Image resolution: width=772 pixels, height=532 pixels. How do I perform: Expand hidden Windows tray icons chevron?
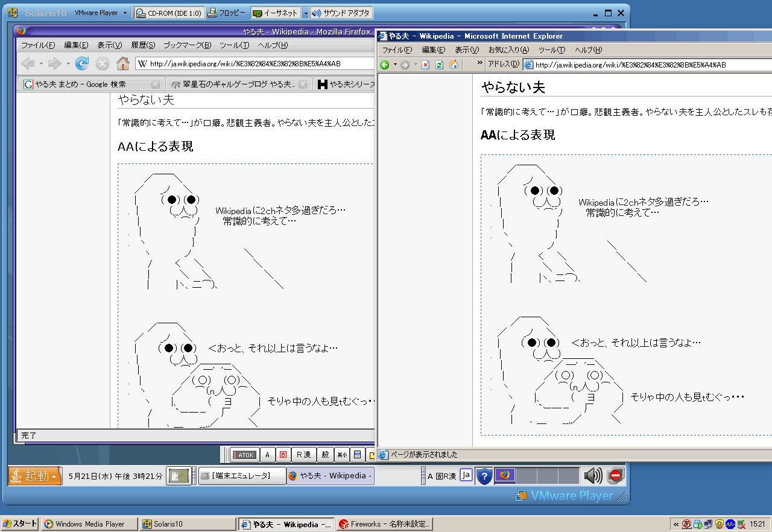point(676,524)
